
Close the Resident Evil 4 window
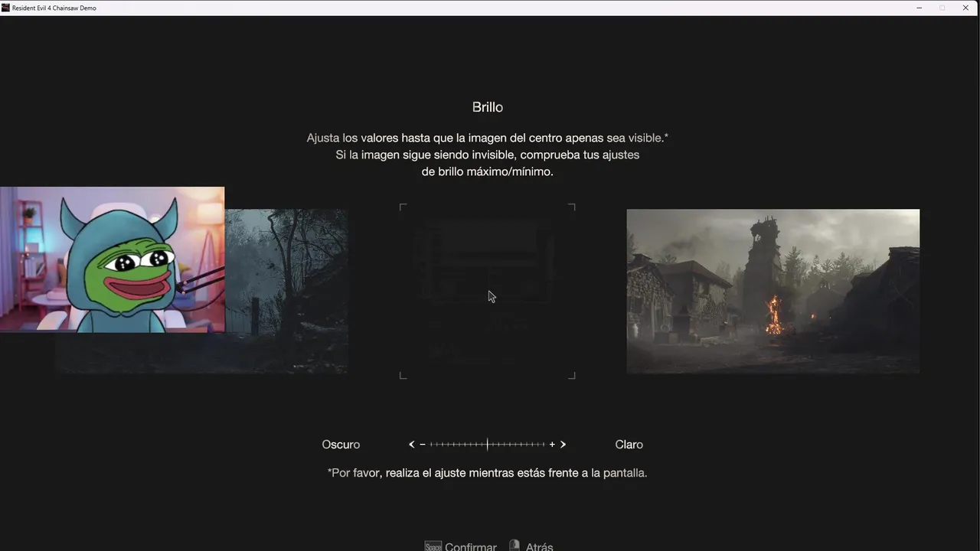[x=965, y=8]
